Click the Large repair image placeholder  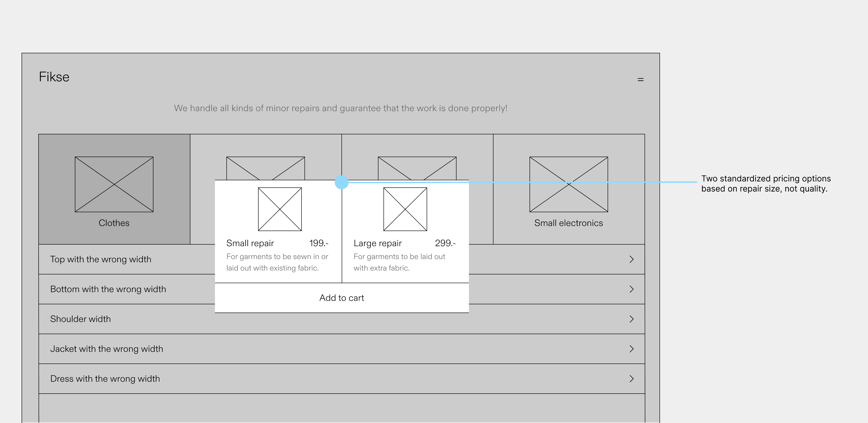click(x=405, y=209)
